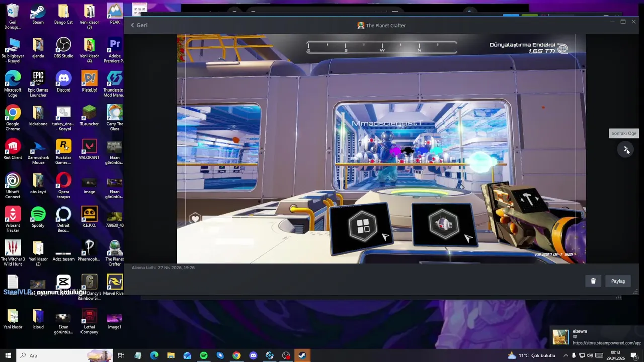Open Spotify from the taskbar
Viewport: 644px width, 362px height.
204,355
